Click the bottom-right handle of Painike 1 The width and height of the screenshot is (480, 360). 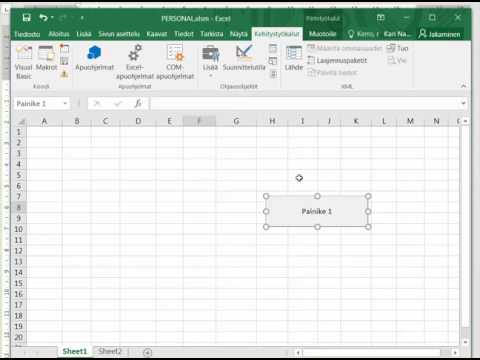point(368,227)
